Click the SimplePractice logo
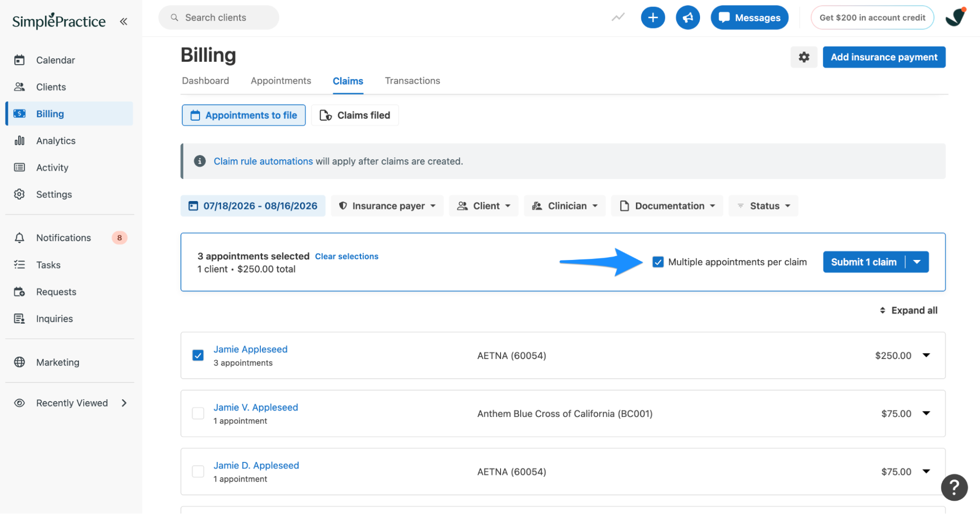The image size is (980, 514). pos(59,21)
